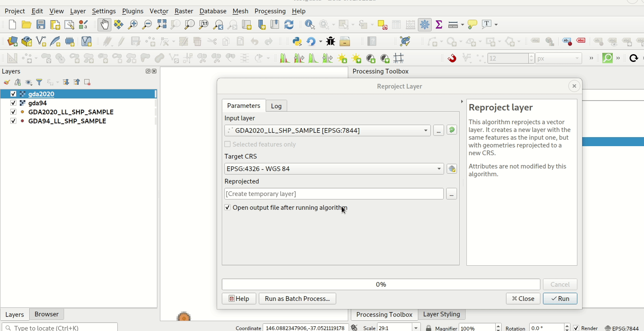Click the Help button in dialog
Screen dimensions: 644x331
pyautogui.click(x=239, y=298)
